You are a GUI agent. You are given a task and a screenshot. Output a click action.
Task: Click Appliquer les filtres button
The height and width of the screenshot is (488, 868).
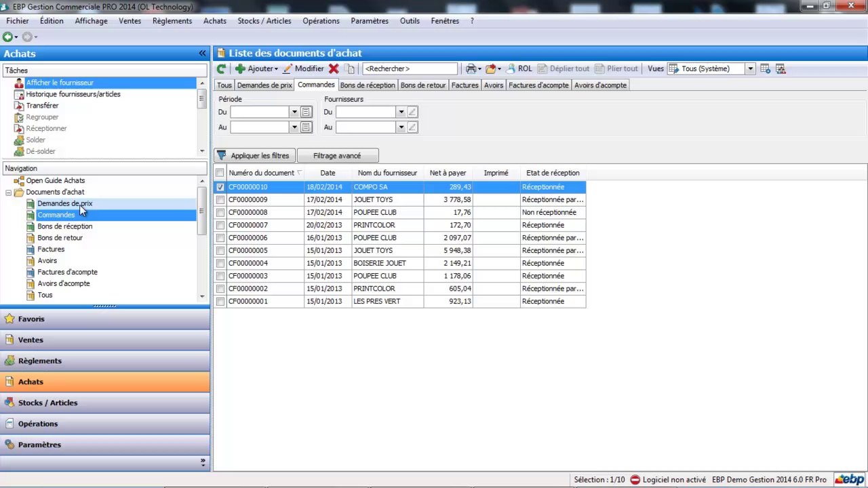254,156
